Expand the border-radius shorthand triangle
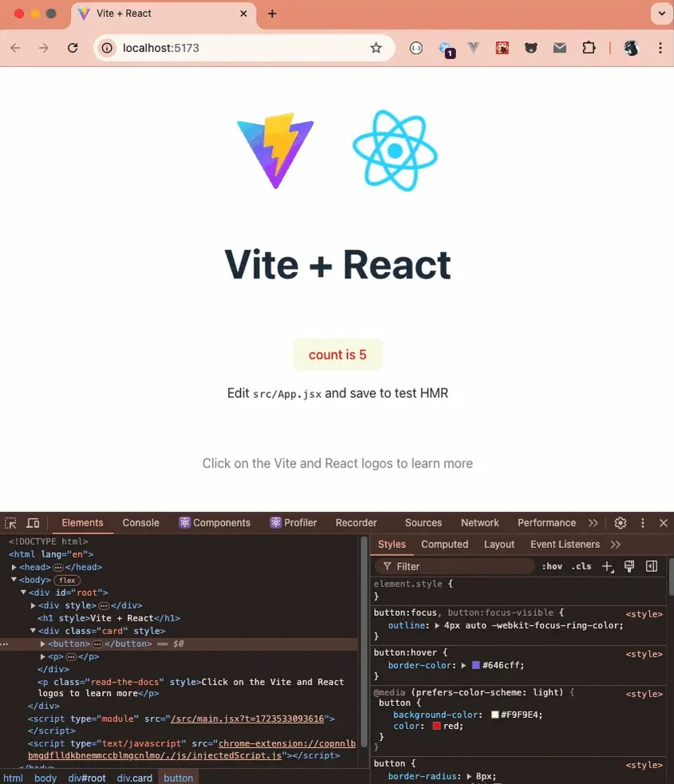The width and height of the screenshot is (674, 784). tap(469, 777)
